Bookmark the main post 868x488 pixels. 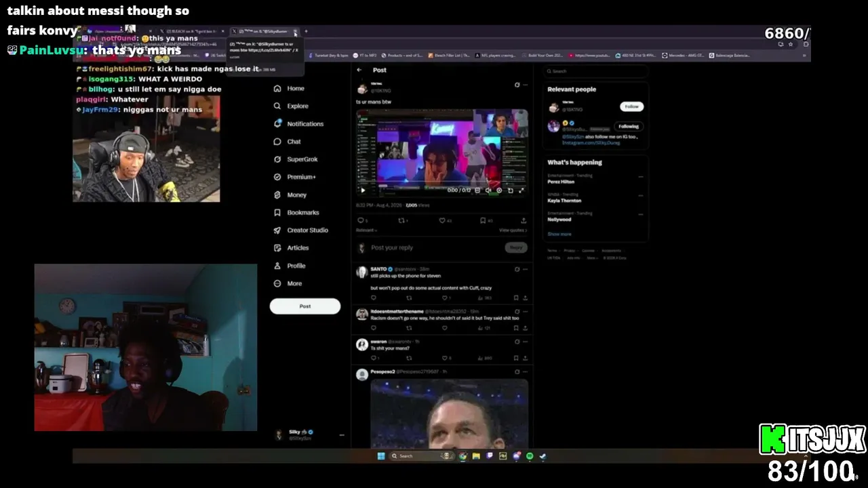click(483, 220)
